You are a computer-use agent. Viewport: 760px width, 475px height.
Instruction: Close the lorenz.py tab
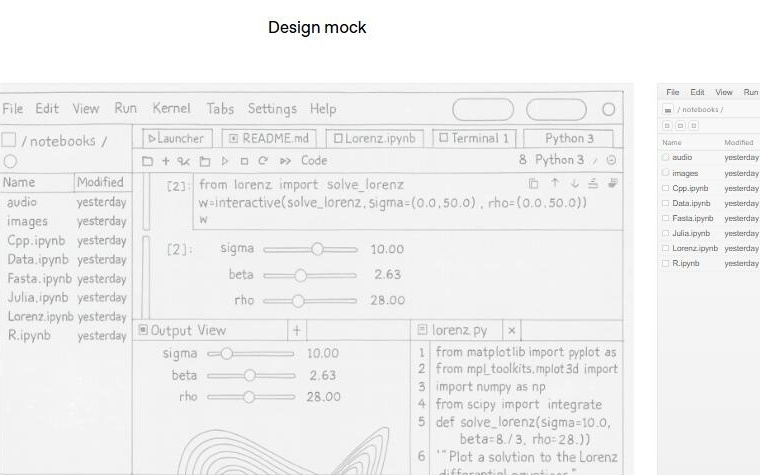pyautogui.click(x=512, y=330)
